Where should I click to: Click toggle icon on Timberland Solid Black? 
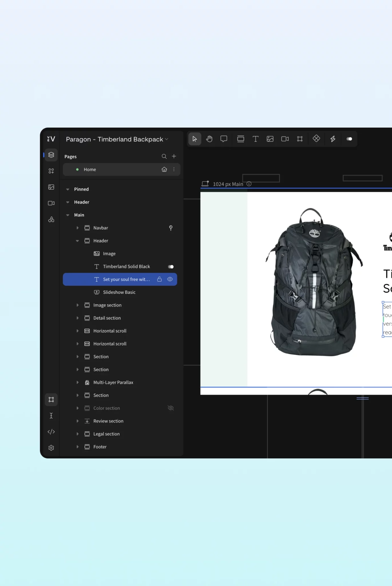pos(171,267)
